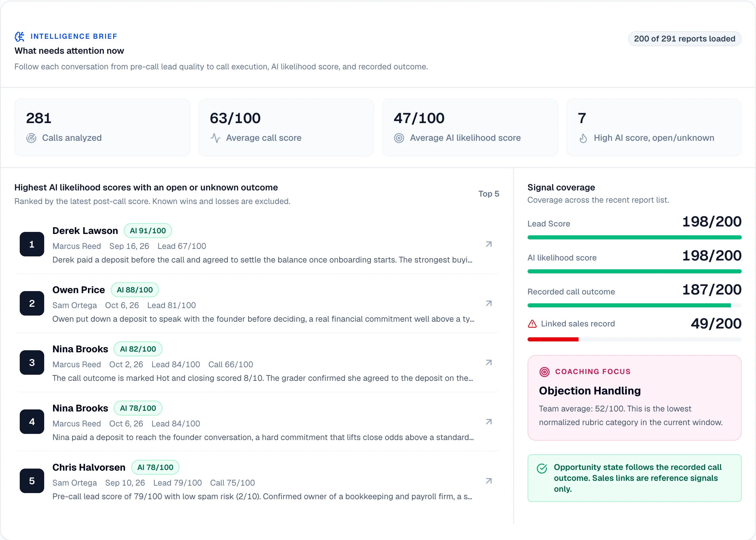This screenshot has width=756, height=540.
Task: Click the 63/100 average call score value
Action: click(x=235, y=118)
